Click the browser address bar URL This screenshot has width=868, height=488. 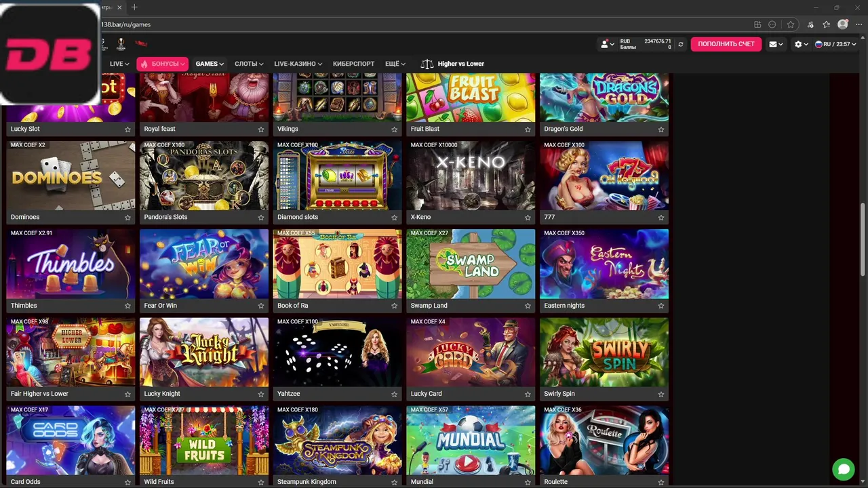pos(125,24)
